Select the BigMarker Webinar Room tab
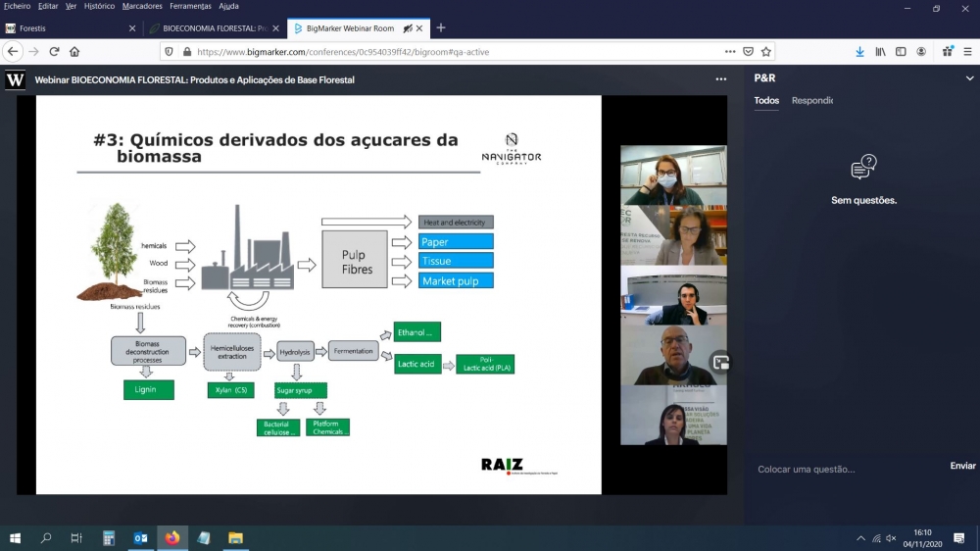Screen dimensions: 980x551 [358, 28]
